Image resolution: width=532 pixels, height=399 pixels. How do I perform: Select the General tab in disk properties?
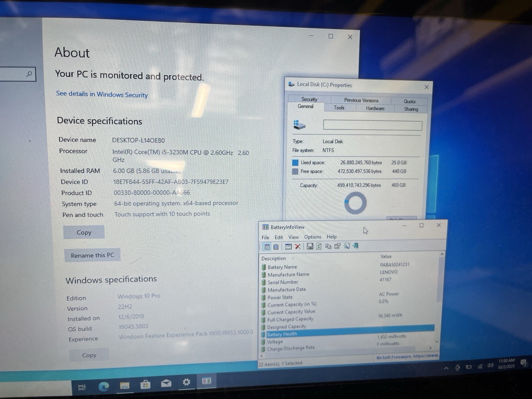coord(305,106)
